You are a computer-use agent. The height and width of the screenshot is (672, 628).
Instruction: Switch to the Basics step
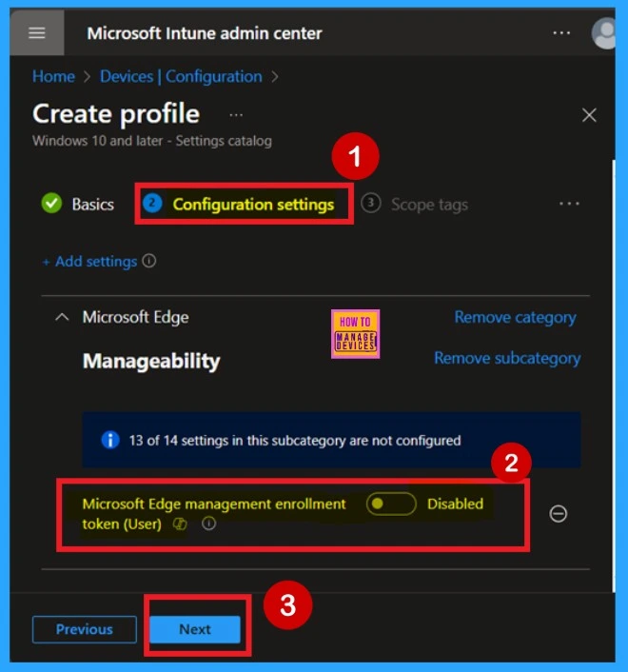coord(78,204)
